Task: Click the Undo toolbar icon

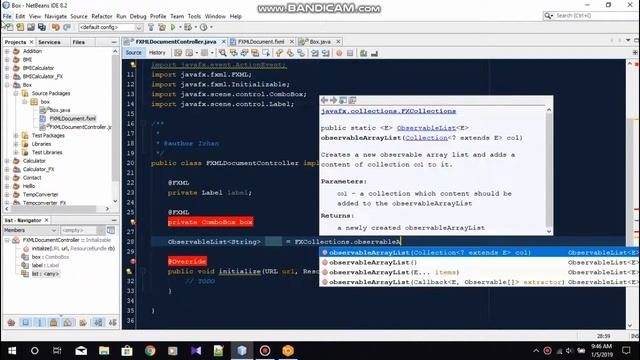Action: coord(56,27)
